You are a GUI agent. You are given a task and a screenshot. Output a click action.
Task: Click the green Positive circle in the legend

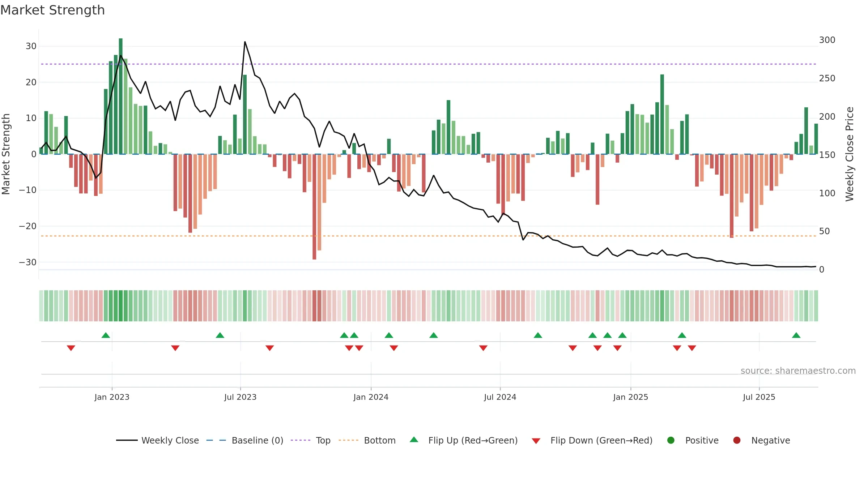coord(671,440)
